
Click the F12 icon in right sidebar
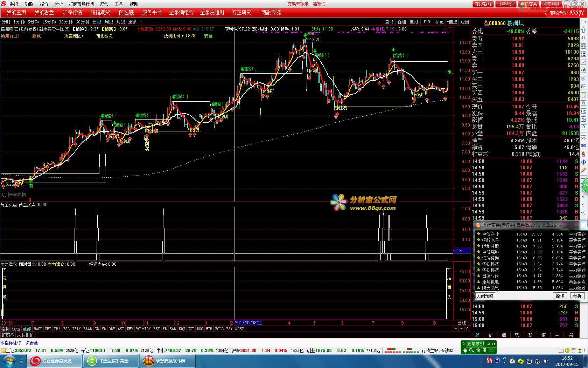point(583,111)
